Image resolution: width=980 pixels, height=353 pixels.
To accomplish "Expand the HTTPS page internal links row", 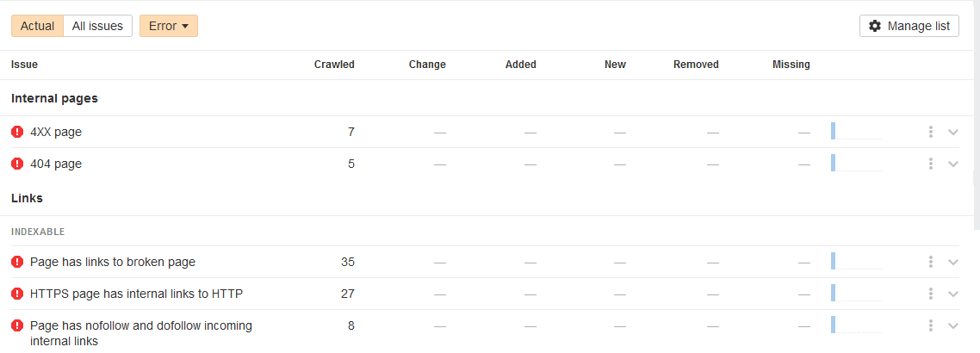I will [x=953, y=294].
